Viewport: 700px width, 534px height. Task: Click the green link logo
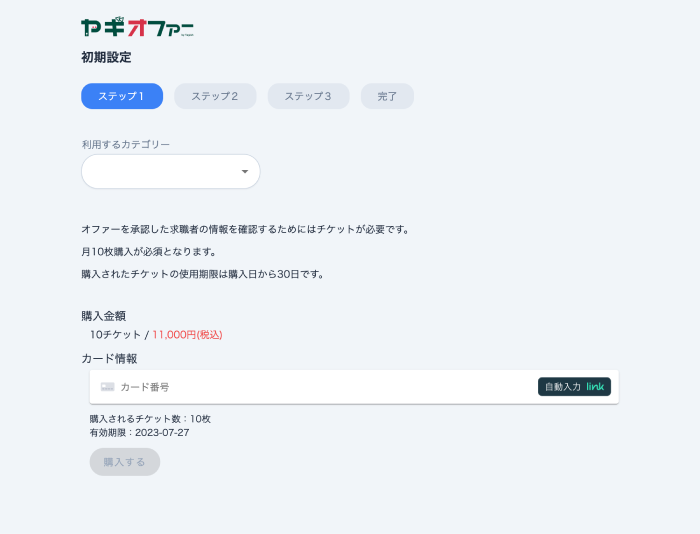click(x=595, y=387)
